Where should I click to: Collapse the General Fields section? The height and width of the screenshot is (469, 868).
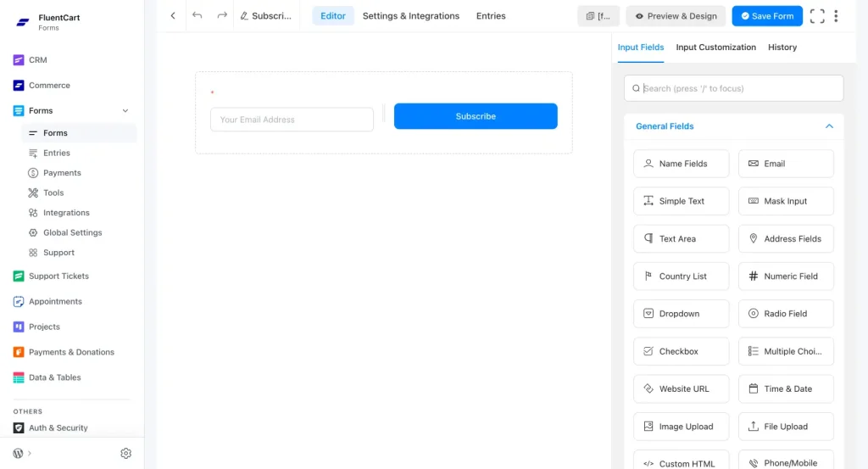coord(829,126)
